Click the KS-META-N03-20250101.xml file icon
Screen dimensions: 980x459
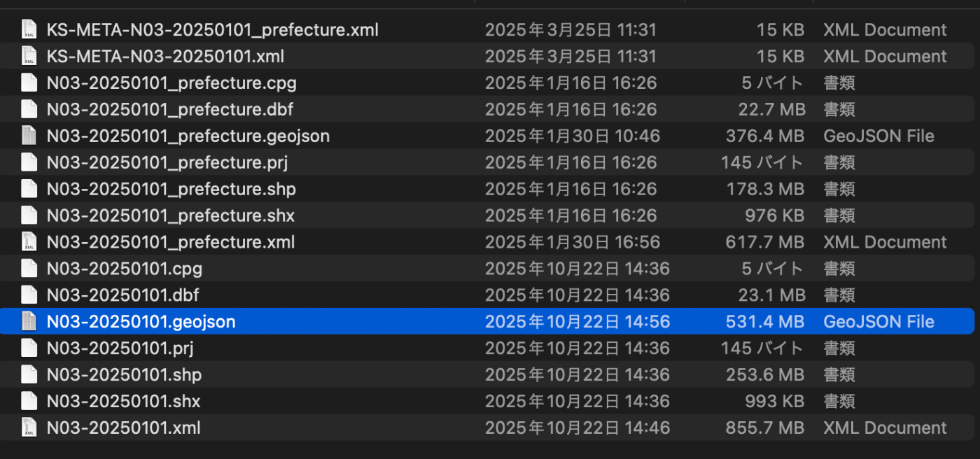pyautogui.click(x=29, y=56)
